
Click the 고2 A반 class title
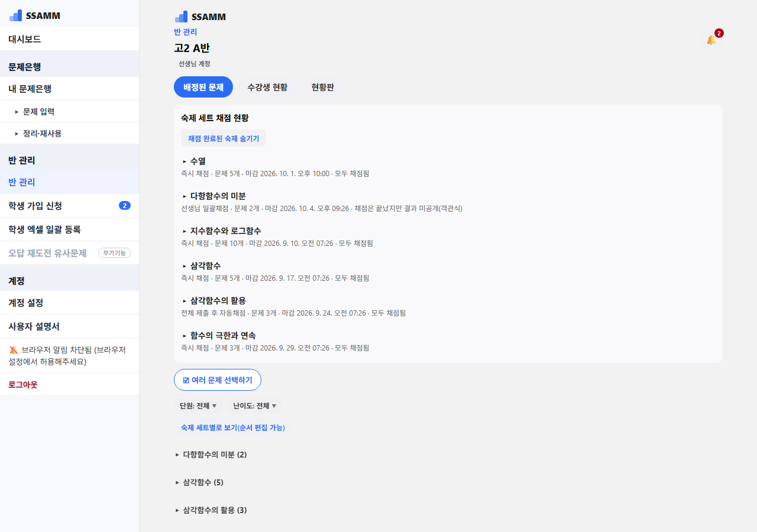point(192,48)
